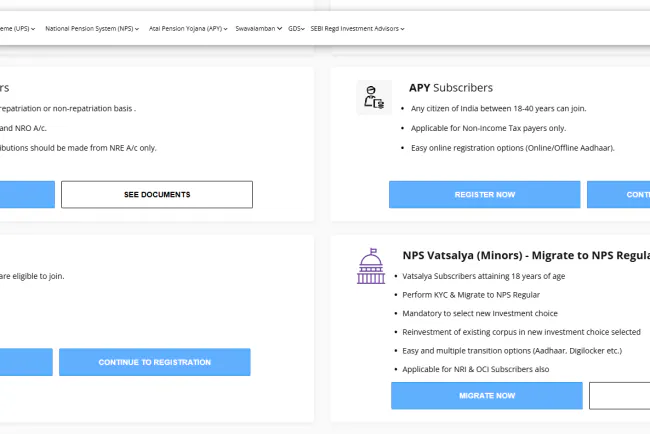Click the cut-off CONT button beside REGISTER NOW
The image size is (650, 434).
[618, 194]
